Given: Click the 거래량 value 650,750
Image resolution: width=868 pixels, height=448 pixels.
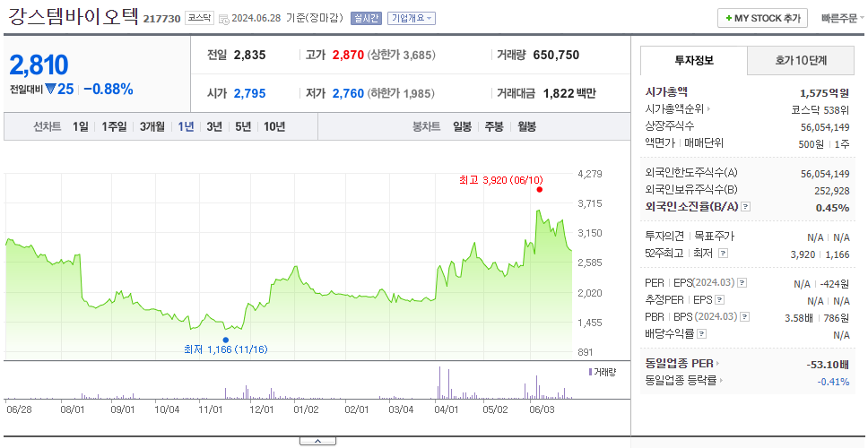Looking at the screenshot, I should click(556, 55).
